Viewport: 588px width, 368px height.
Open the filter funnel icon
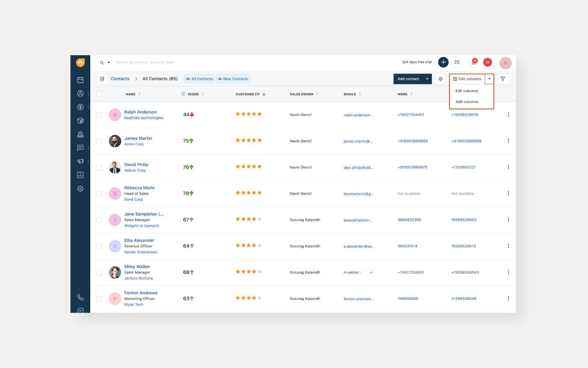(503, 79)
